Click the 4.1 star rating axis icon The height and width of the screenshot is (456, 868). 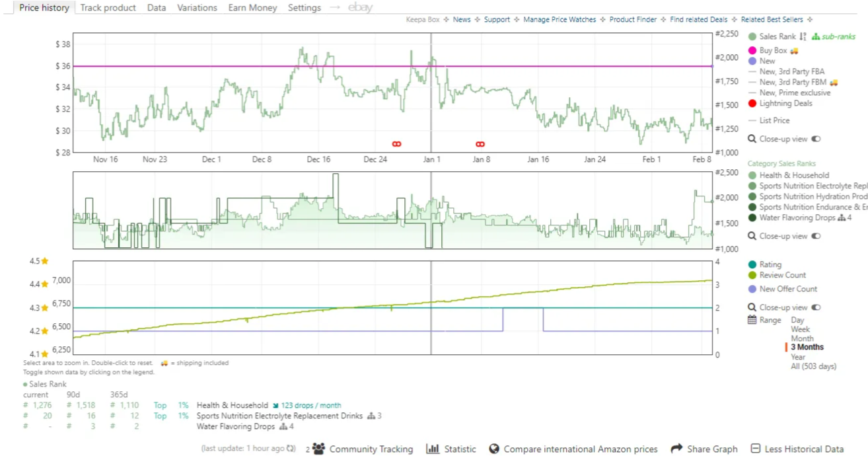click(45, 354)
